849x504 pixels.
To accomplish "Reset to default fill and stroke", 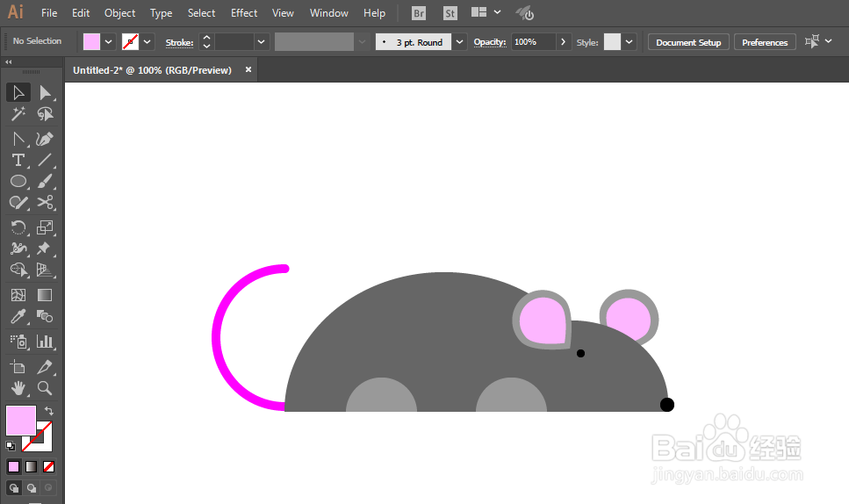I will pos(11,446).
